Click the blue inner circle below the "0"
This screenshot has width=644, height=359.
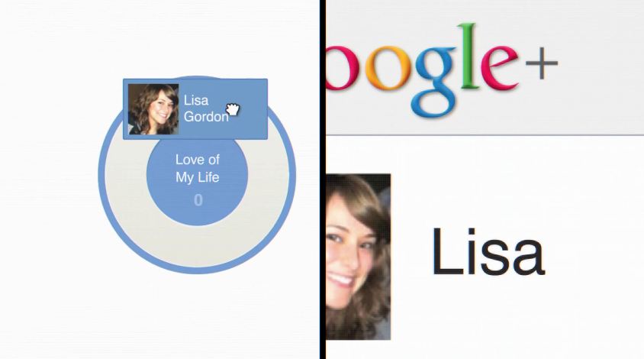(198, 216)
